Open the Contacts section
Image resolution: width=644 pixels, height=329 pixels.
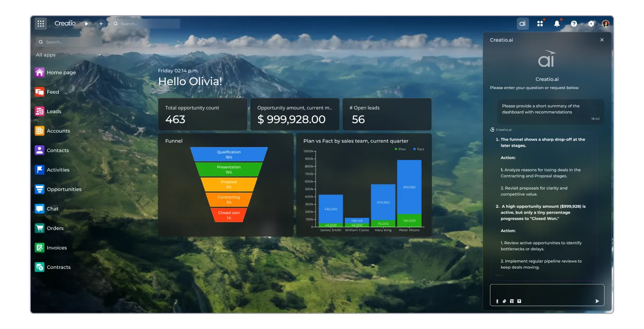(x=52, y=150)
